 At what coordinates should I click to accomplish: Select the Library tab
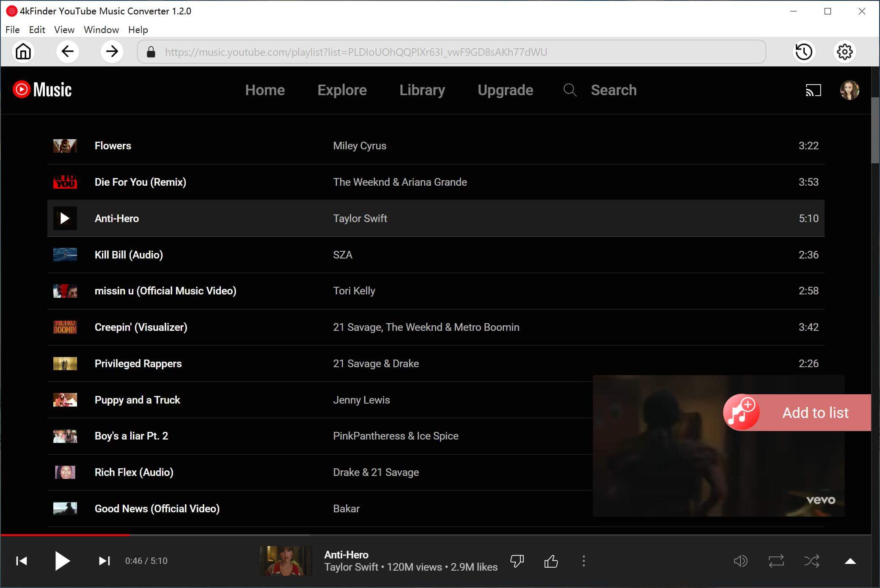point(422,90)
